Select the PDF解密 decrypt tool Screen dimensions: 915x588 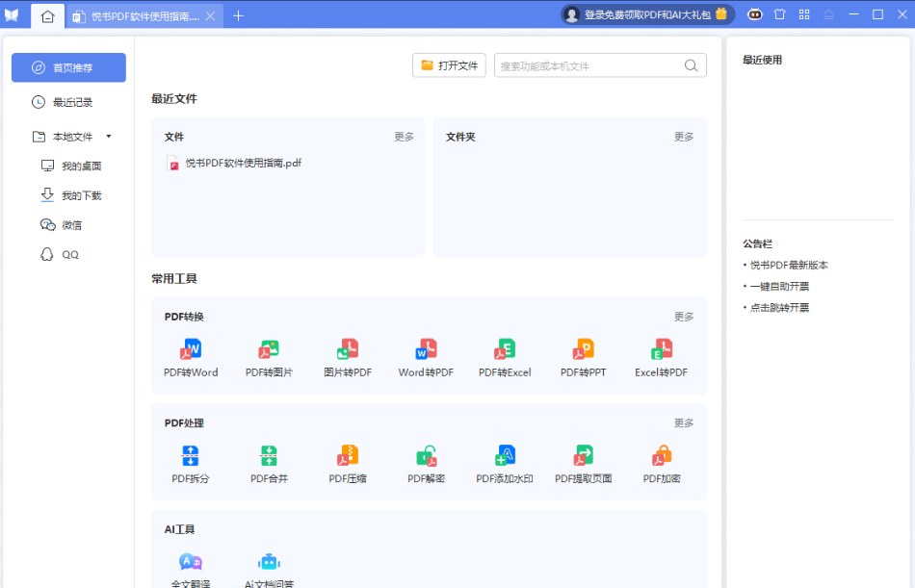click(x=426, y=464)
